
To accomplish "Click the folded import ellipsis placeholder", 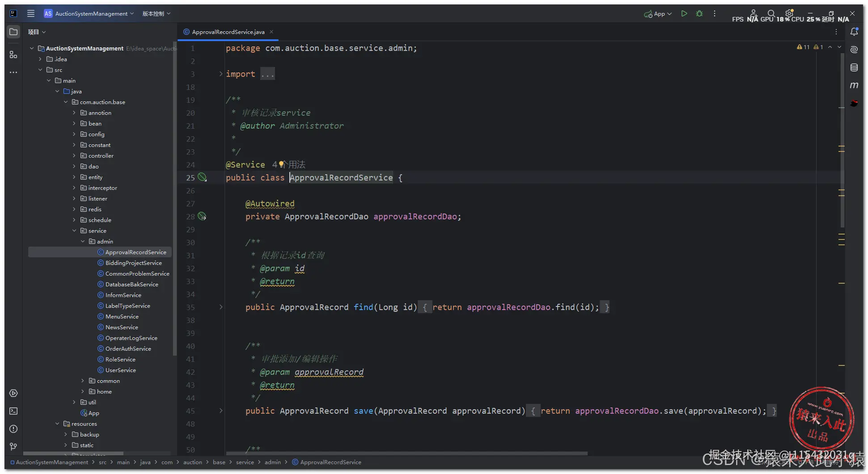I will [x=267, y=74].
